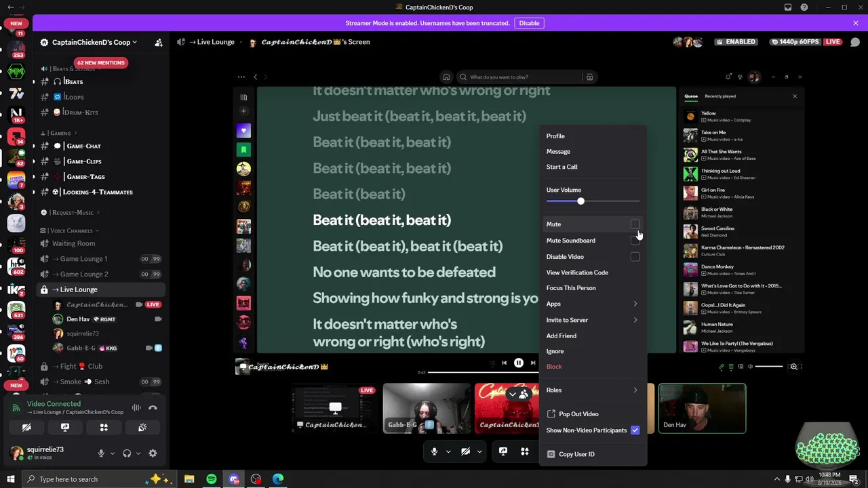
Task: Expand camera options in call control bar
Action: click(x=479, y=451)
